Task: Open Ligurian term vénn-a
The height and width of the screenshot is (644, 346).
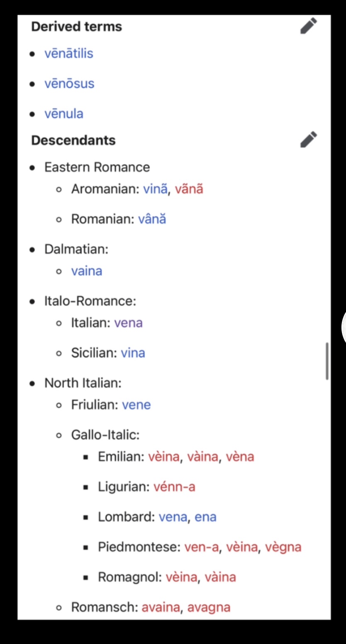Action: 174,487
